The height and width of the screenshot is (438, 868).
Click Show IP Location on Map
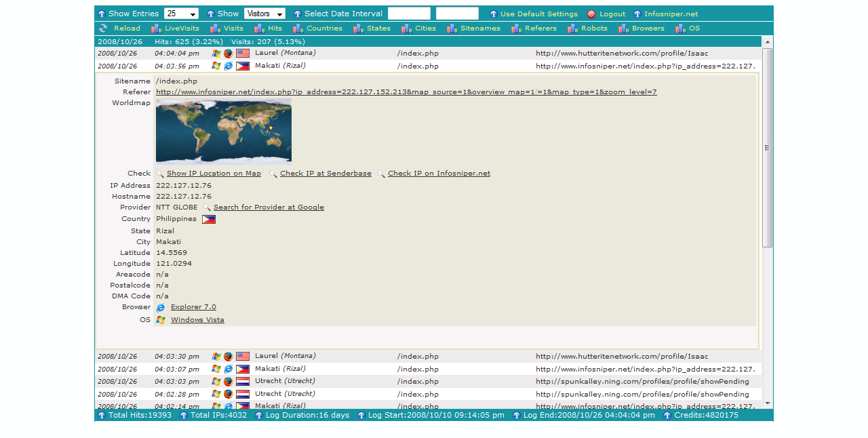[x=214, y=174]
